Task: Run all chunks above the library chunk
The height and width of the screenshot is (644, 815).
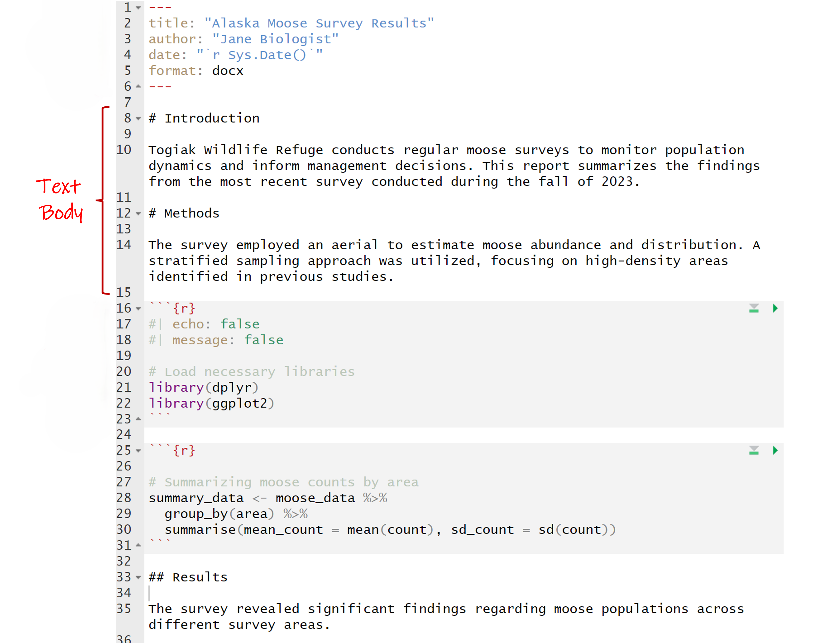Action: [753, 309]
